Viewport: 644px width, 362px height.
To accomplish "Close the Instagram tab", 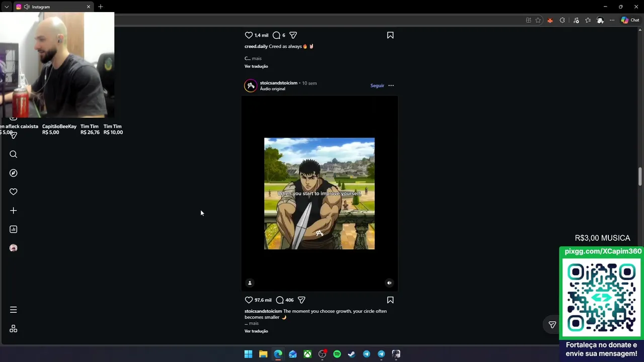I will pyautogui.click(x=89, y=7).
